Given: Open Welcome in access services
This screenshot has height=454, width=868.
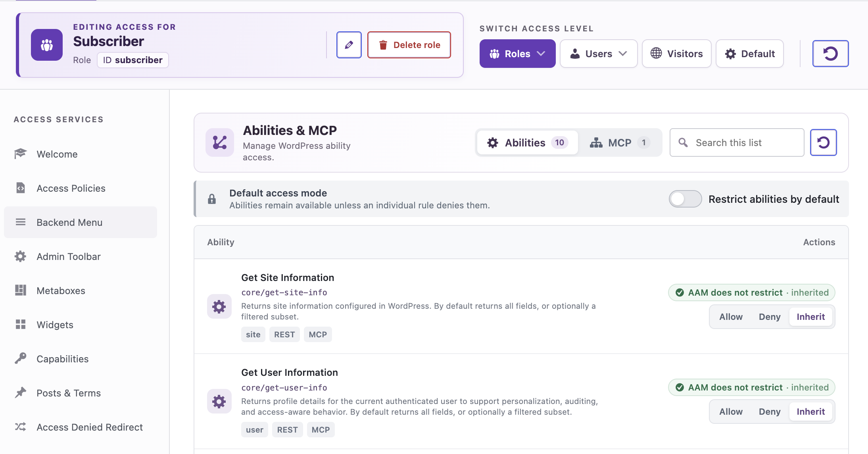Looking at the screenshot, I should point(81,154).
